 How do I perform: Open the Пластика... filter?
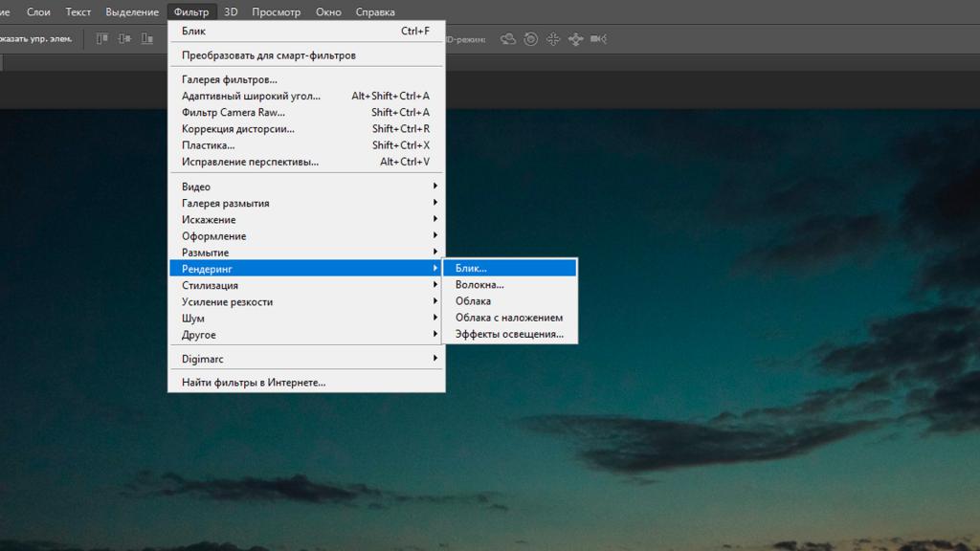tap(306, 145)
